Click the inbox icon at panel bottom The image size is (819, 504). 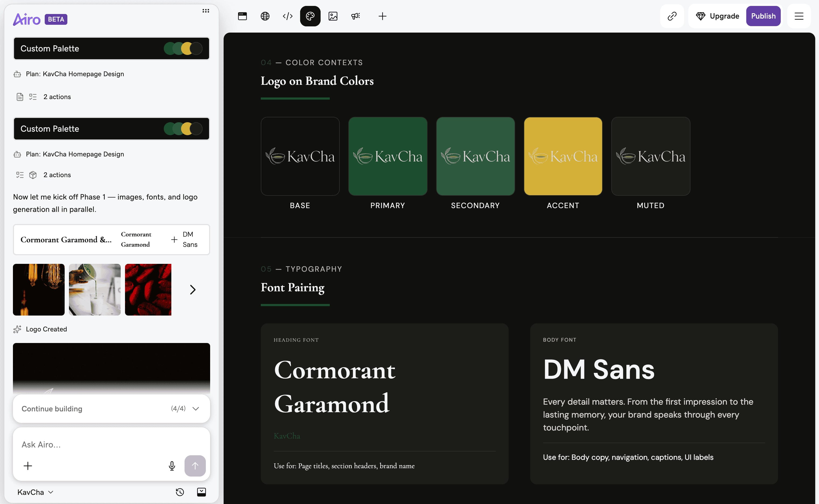[202, 492]
